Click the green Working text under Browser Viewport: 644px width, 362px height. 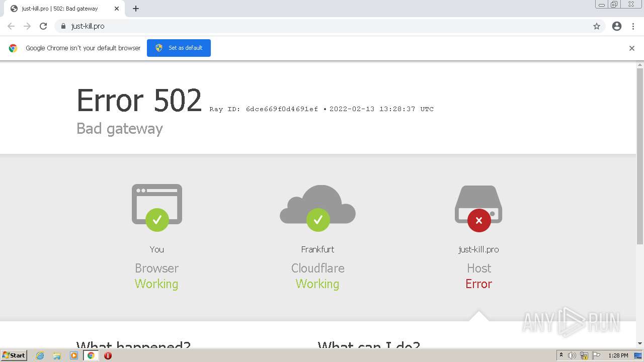tap(156, 284)
